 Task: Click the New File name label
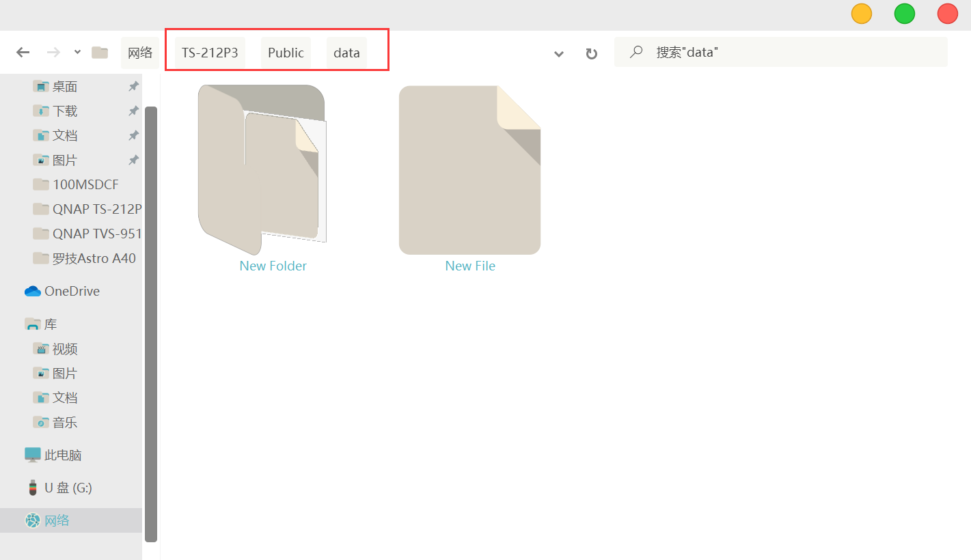(x=470, y=266)
